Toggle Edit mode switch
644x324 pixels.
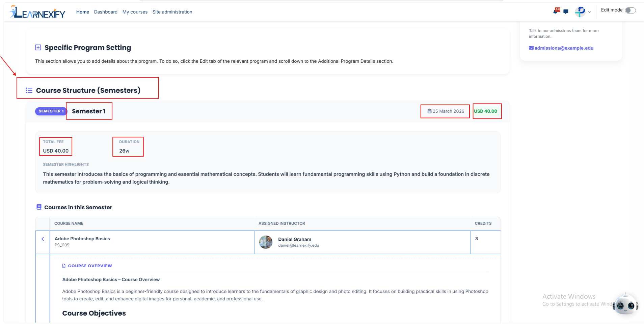point(630,10)
